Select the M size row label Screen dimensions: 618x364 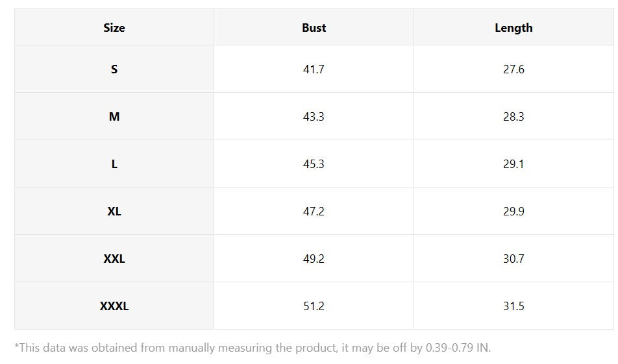[114, 117]
